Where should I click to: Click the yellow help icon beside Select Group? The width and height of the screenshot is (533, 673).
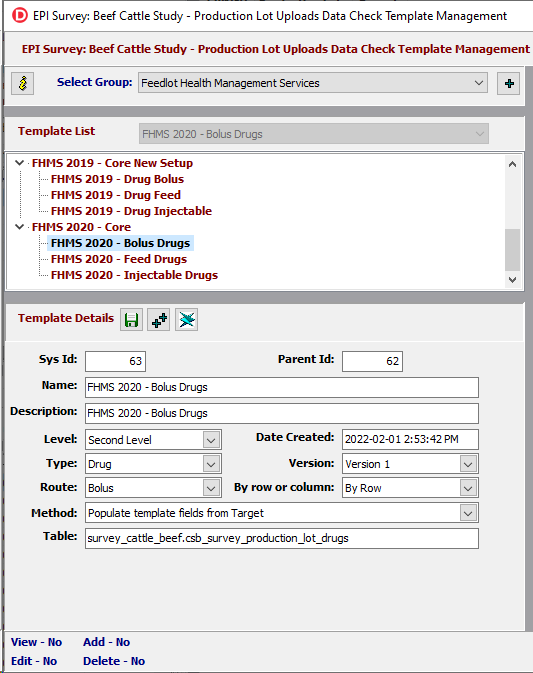pyautogui.click(x=23, y=83)
